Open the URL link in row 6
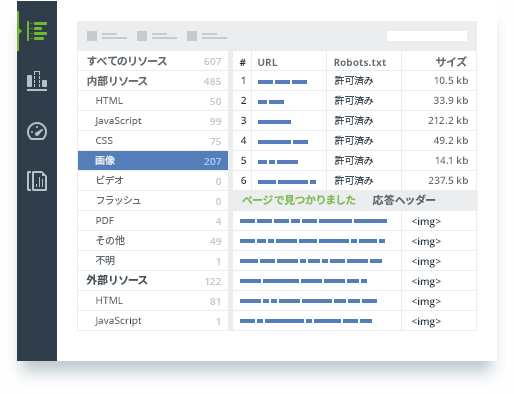 (x=287, y=182)
